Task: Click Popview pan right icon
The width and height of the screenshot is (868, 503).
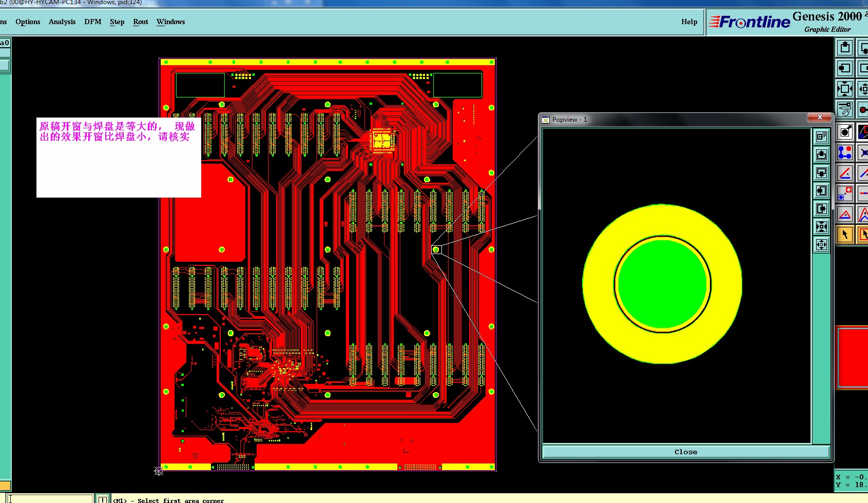Action: click(821, 208)
